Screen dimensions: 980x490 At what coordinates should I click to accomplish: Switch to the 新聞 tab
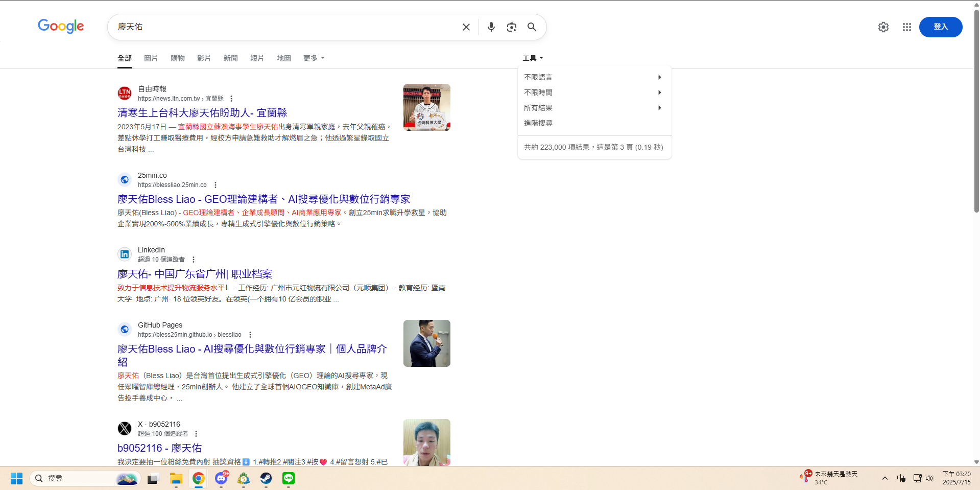coord(231,58)
